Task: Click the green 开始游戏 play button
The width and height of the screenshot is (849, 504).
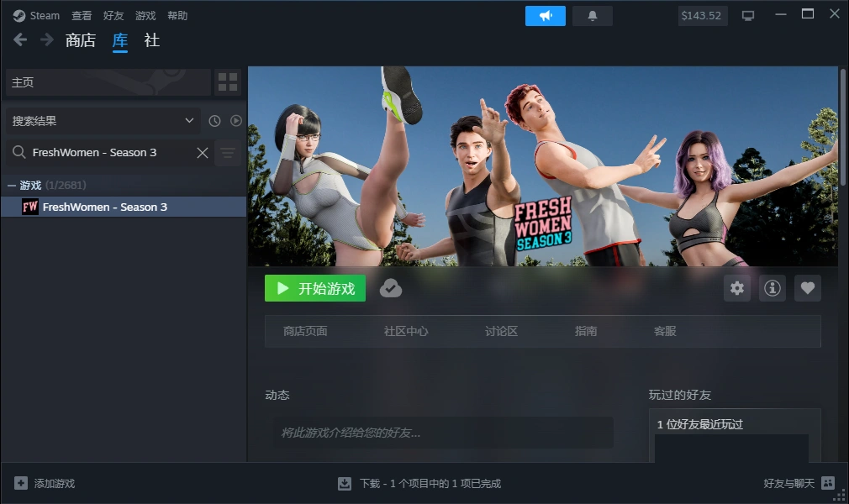Action: point(315,289)
